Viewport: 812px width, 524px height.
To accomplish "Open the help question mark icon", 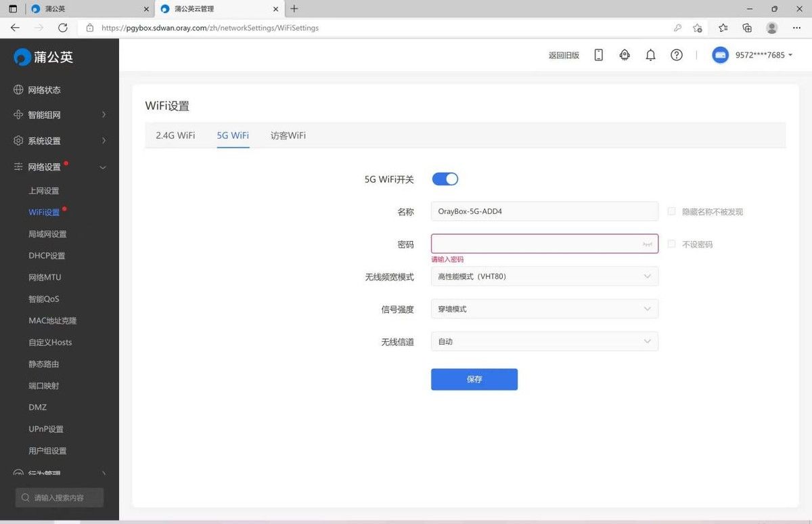I will click(677, 56).
